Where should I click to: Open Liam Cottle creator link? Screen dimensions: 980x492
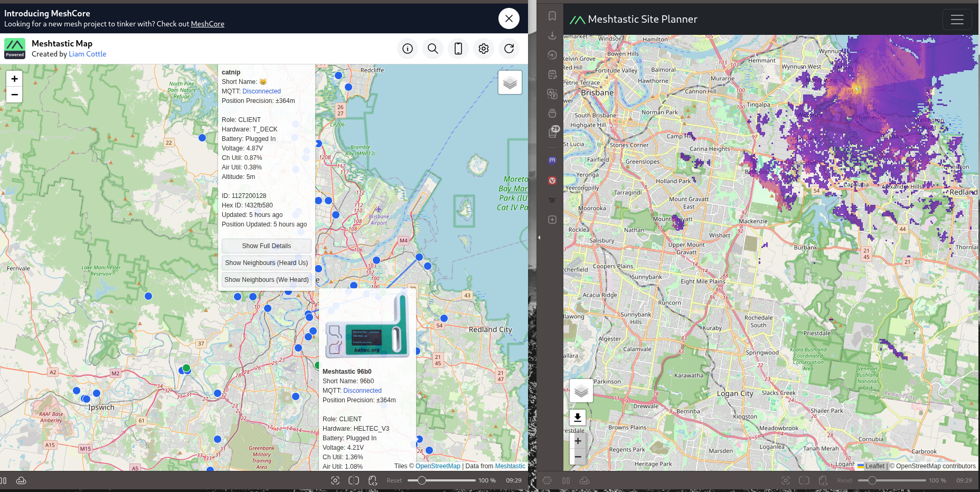[x=88, y=54]
